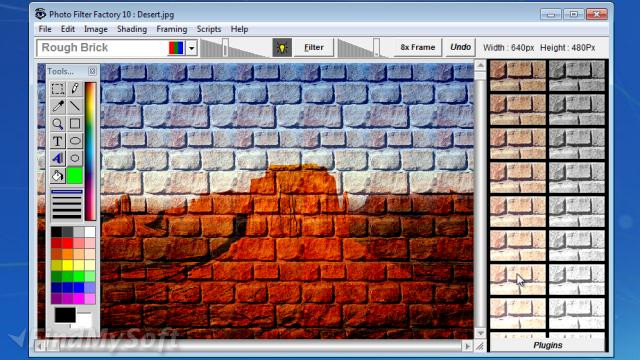
Task: Click the vertical scrollbar down arrow
Action: click(x=480, y=333)
